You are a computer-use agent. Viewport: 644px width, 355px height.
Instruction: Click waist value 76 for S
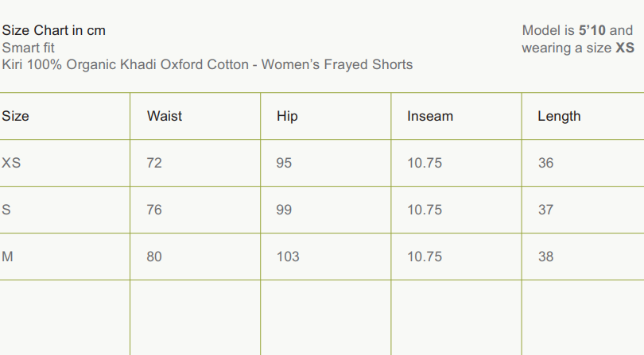(x=154, y=210)
